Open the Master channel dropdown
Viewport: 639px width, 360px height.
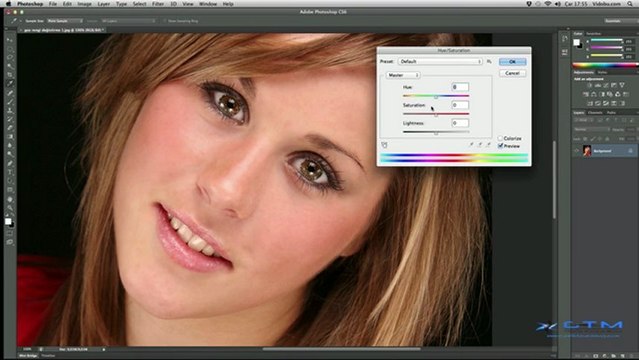[x=402, y=75]
